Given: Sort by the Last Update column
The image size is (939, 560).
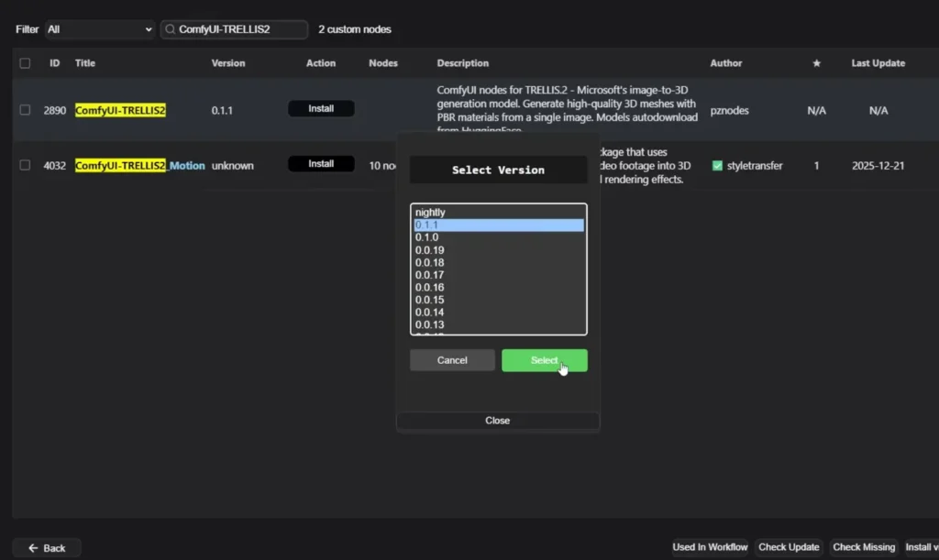Looking at the screenshot, I should coord(878,63).
